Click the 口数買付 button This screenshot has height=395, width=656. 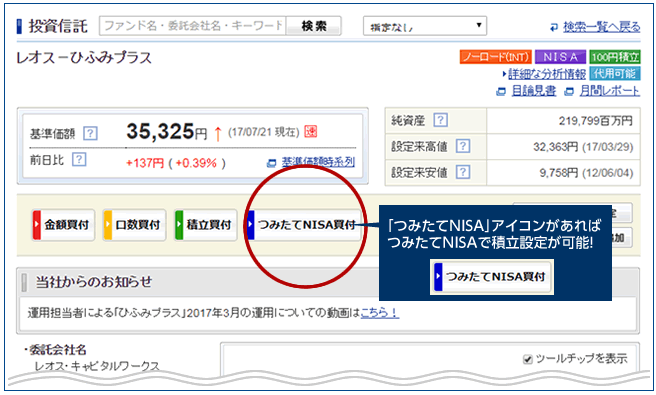(x=135, y=225)
